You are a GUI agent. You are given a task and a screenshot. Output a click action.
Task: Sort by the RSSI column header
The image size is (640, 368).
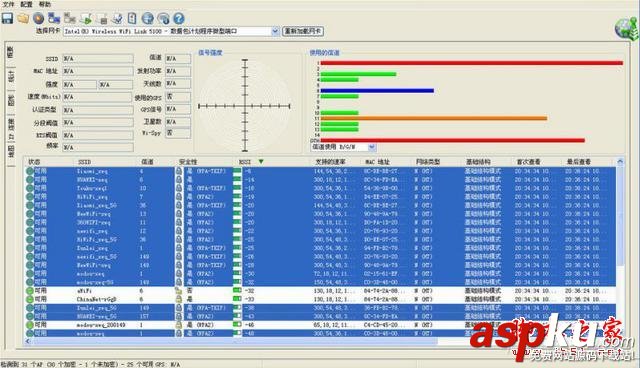tap(245, 162)
